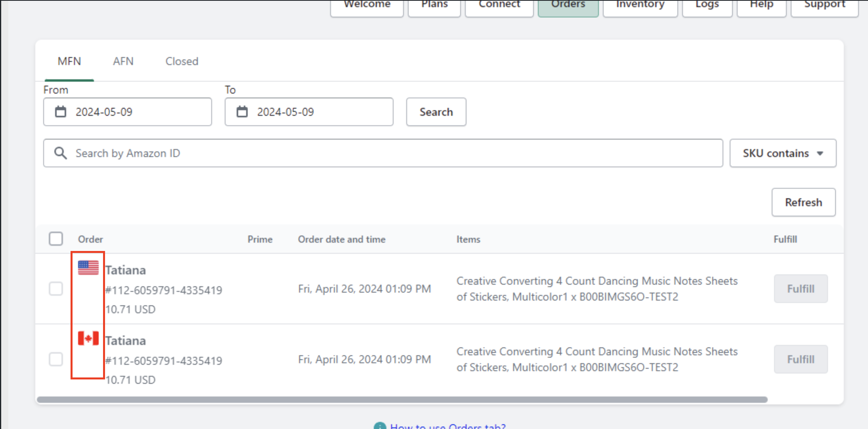
Task: Check the second Tatiana order checkbox
Action: pyautogui.click(x=56, y=359)
